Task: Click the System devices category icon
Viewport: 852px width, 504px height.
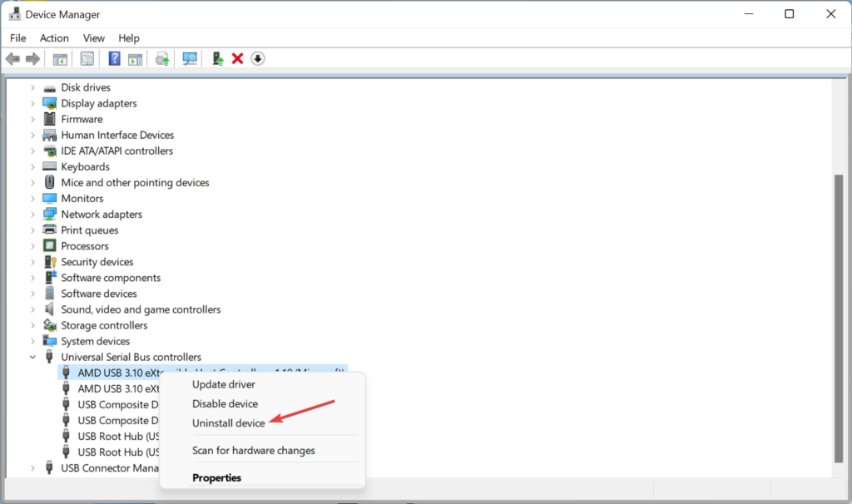Action: tap(49, 341)
